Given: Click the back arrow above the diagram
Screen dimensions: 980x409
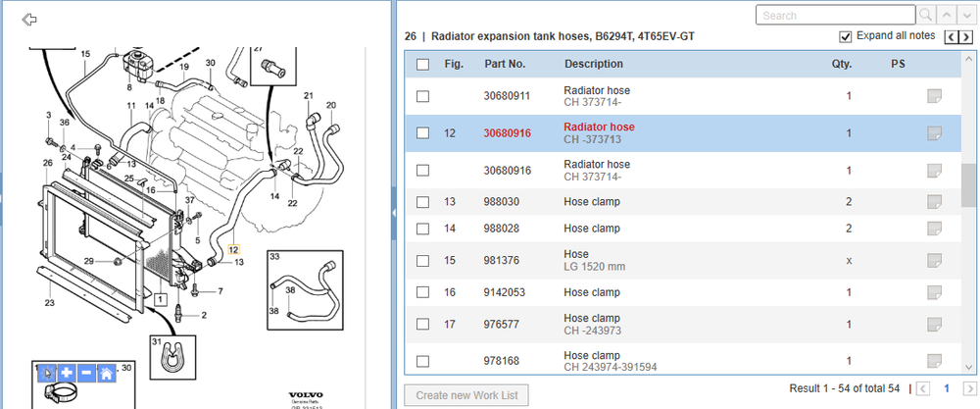Looking at the screenshot, I should click(29, 20).
